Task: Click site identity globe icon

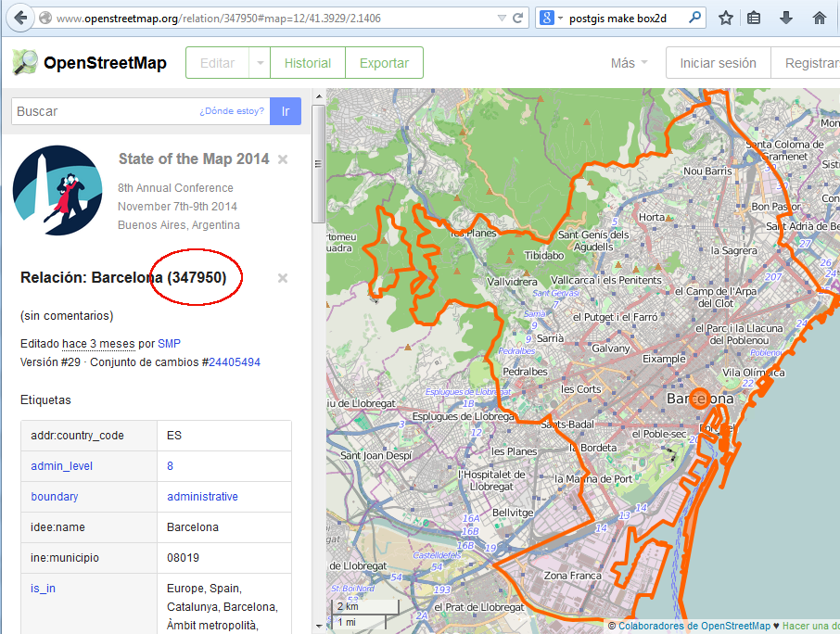Action: (x=45, y=18)
